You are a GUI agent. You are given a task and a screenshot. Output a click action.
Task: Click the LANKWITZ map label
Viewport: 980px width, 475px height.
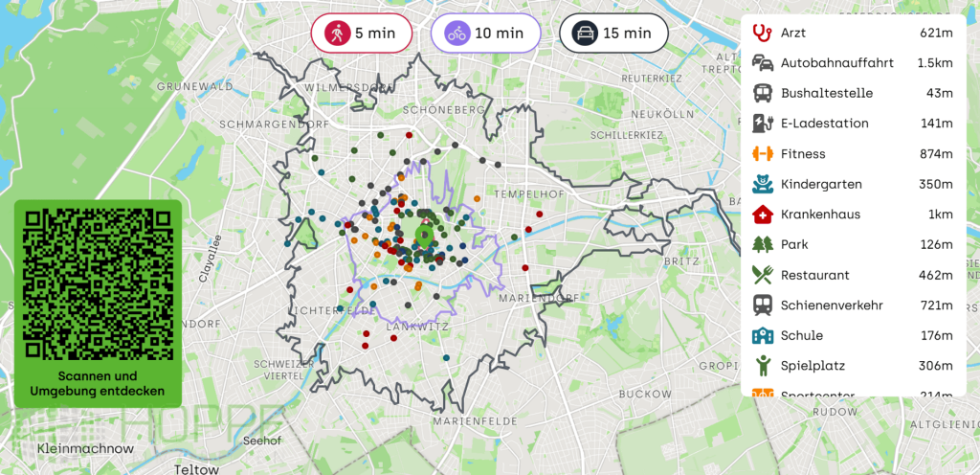[x=417, y=327]
